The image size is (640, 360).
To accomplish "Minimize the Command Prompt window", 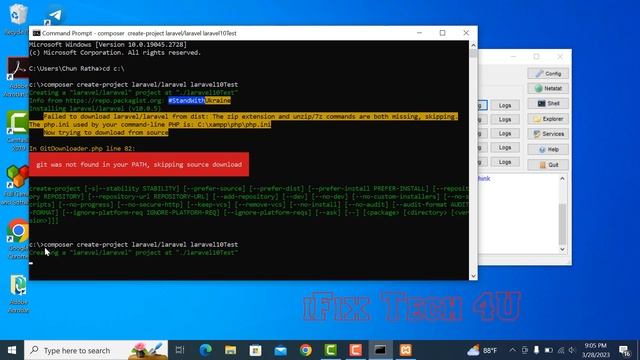I will click(x=419, y=33).
